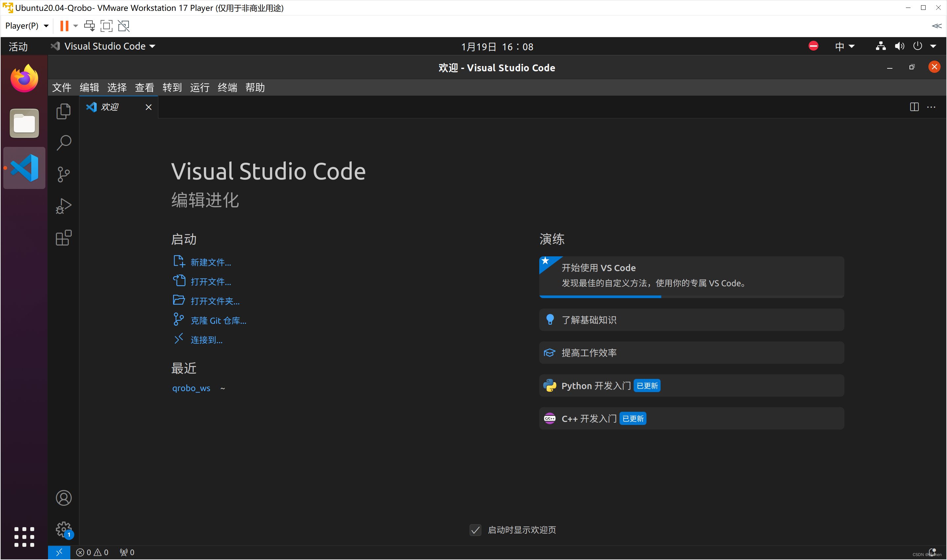Expand the system menu arrow in top bar
This screenshot has width=947, height=560.
[933, 46]
